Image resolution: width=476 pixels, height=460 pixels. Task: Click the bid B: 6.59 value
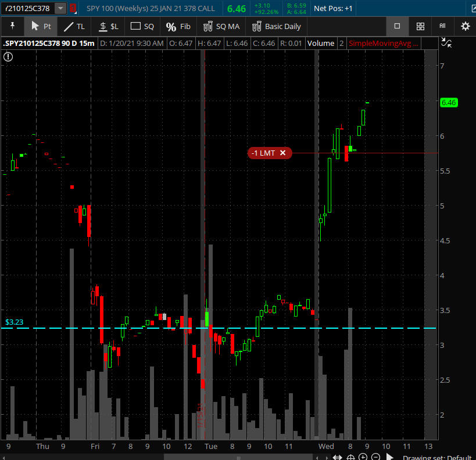296,5
